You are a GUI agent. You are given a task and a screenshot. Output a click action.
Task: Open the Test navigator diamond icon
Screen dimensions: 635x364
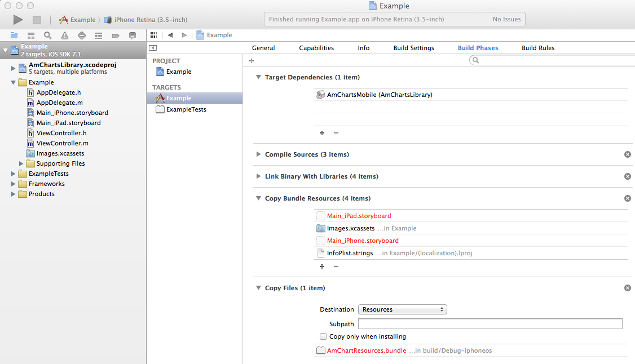pyautogui.click(x=82, y=35)
